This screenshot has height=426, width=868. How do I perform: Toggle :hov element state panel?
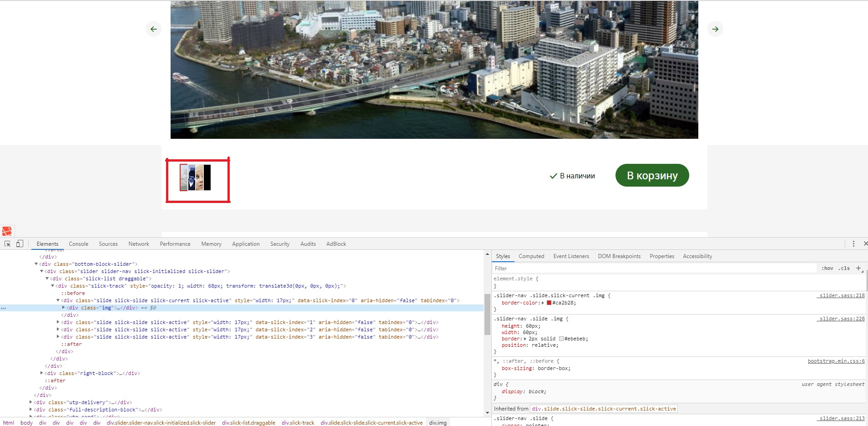(x=828, y=269)
